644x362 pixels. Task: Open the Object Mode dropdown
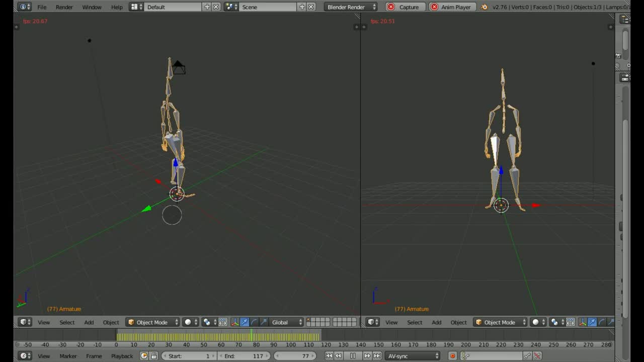pos(152,322)
